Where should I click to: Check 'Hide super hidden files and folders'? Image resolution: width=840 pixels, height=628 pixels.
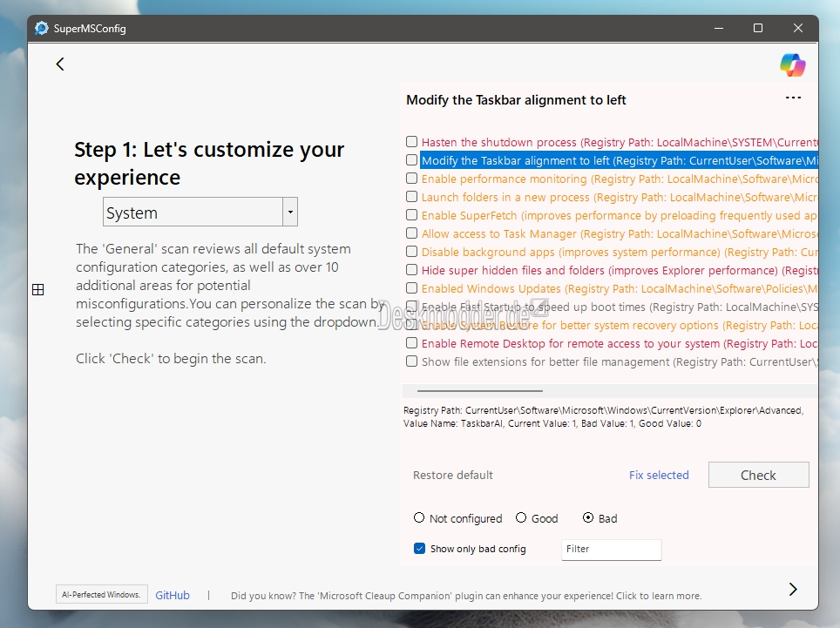pyautogui.click(x=411, y=270)
